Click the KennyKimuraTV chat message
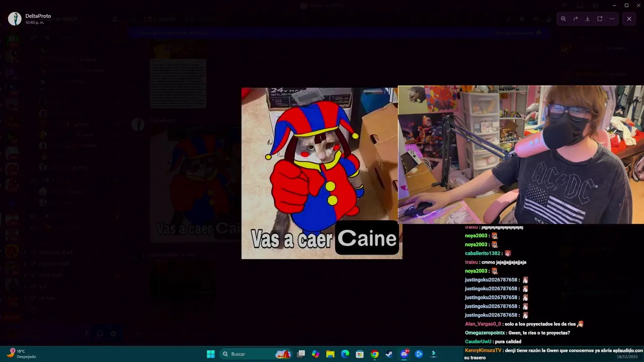This screenshot has width=644, height=362. (x=553, y=354)
